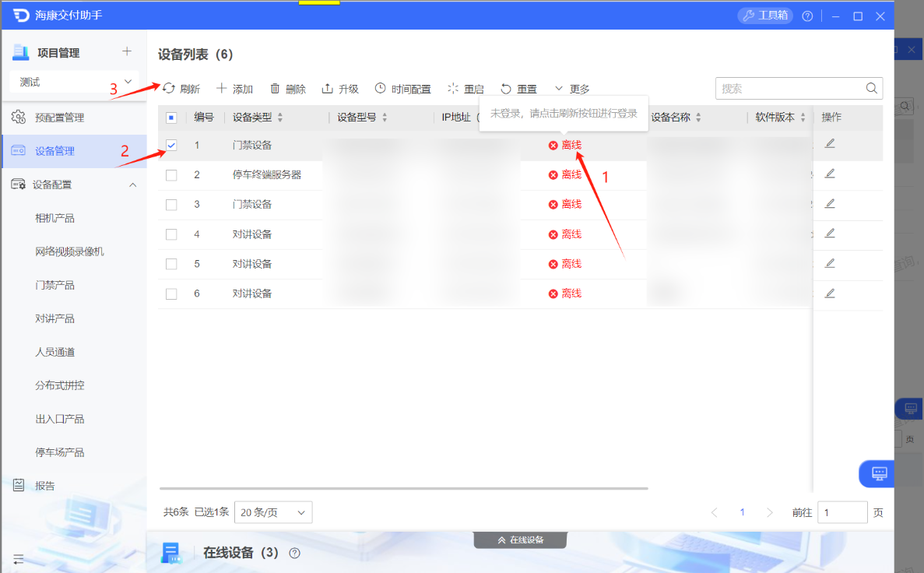924x573 pixels.
Task: Check the row 6 对讲设备 checkbox
Action: pyautogui.click(x=171, y=294)
